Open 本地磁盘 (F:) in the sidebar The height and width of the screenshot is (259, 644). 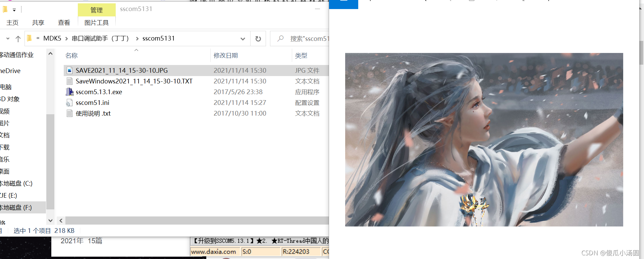[16, 207]
